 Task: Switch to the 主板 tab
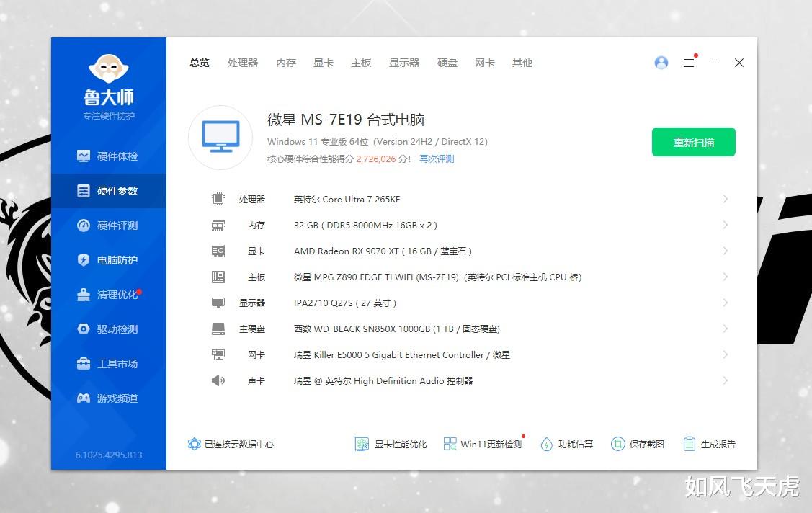(361, 63)
